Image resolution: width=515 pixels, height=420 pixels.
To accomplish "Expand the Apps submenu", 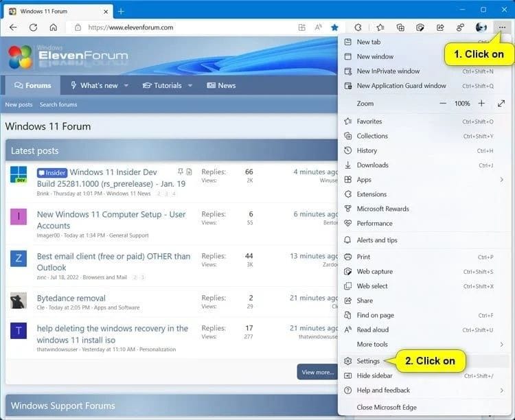I will point(424,180).
